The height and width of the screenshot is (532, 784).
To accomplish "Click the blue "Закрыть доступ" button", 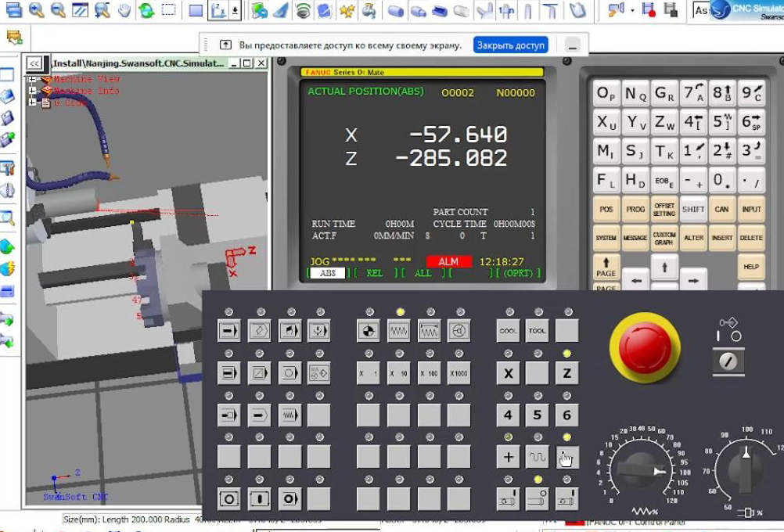I will tap(510, 45).
